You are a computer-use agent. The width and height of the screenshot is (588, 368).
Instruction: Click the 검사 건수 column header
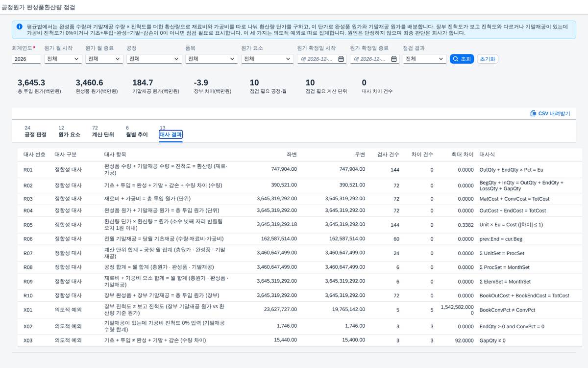pos(389,154)
